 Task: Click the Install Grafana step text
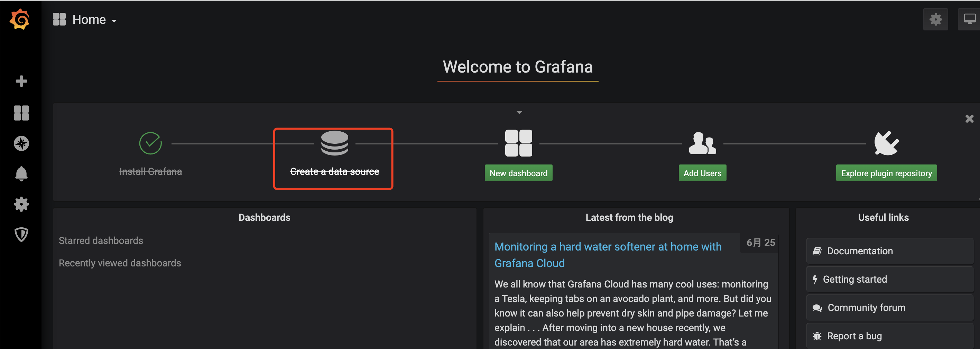[x=151, y=171]
